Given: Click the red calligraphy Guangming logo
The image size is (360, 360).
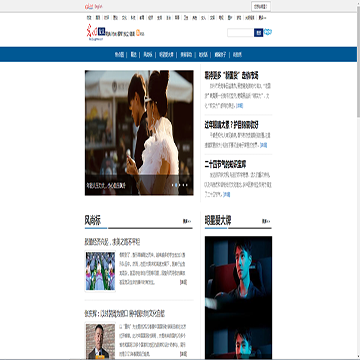Looking at the screenshot, I should (x=92, y=31).
